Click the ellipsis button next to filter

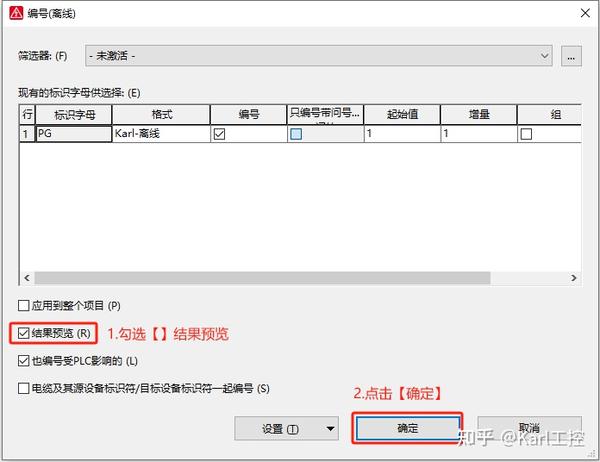click(x=571, y=56)
